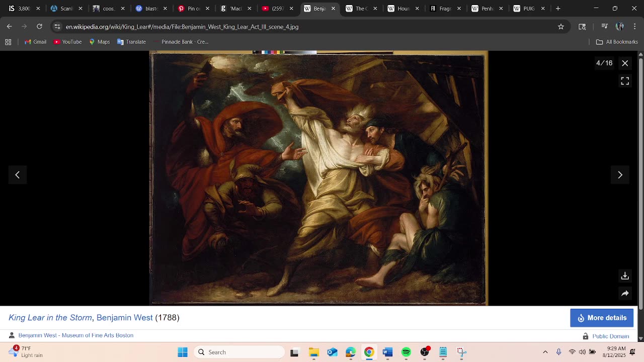This screenshot has height=362, width=644.
Task: Open Microsoft Word from the taskbar
Action: [x=387, y=352]
